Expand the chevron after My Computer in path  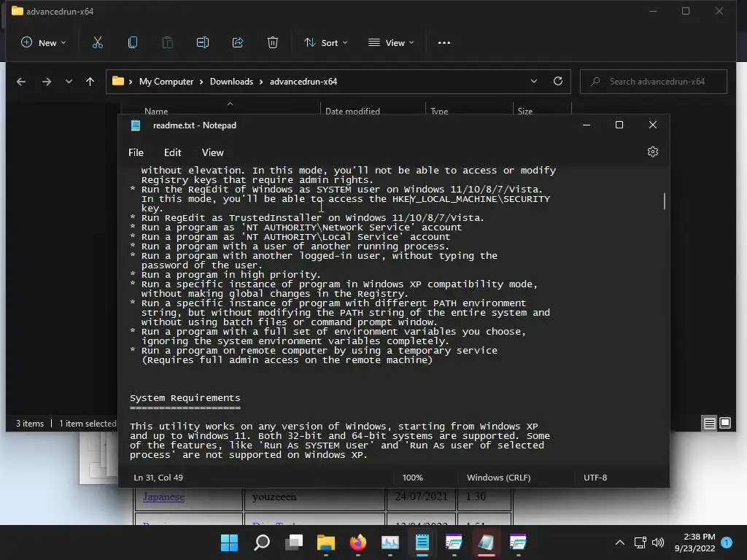pos(201,82)
